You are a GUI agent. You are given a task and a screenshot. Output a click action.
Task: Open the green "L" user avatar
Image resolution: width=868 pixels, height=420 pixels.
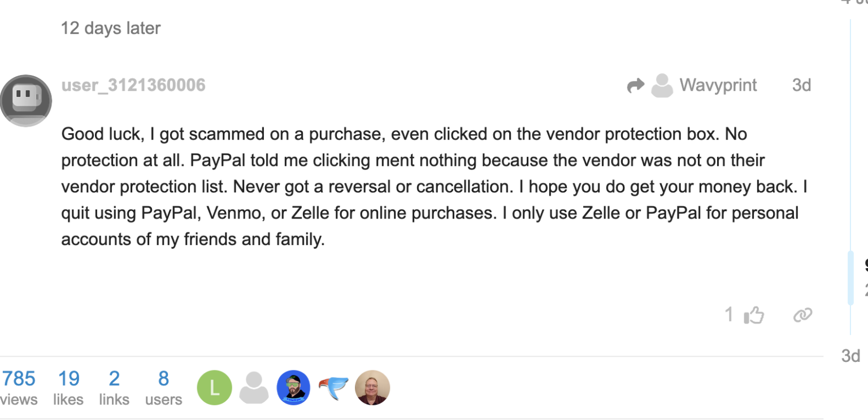point(214,388)
